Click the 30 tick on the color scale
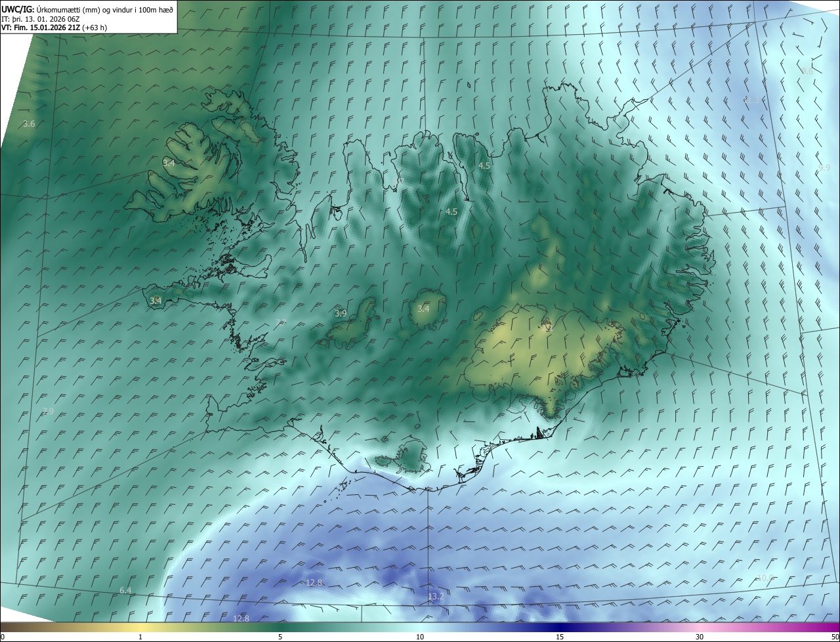This screenshot has height=642, width=840. pos(700,637)
